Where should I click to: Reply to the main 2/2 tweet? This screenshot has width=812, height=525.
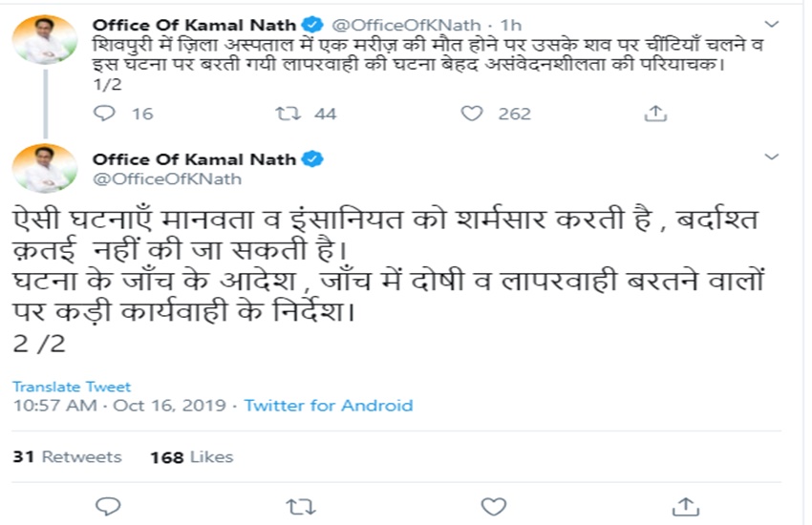[x=108, y=504]
